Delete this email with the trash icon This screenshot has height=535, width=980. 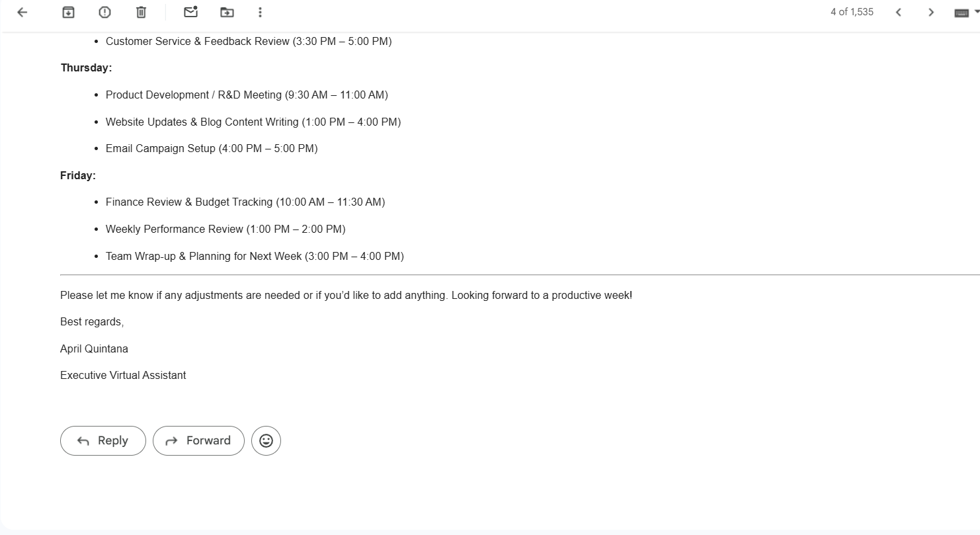click(141, 12)
